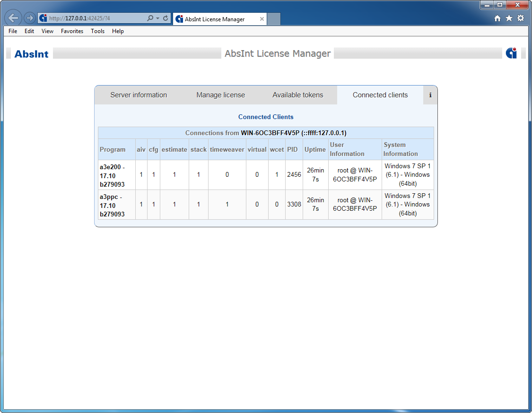532x413 pixels.
Task: Open the browser Home icon
Action: [497, 18]
